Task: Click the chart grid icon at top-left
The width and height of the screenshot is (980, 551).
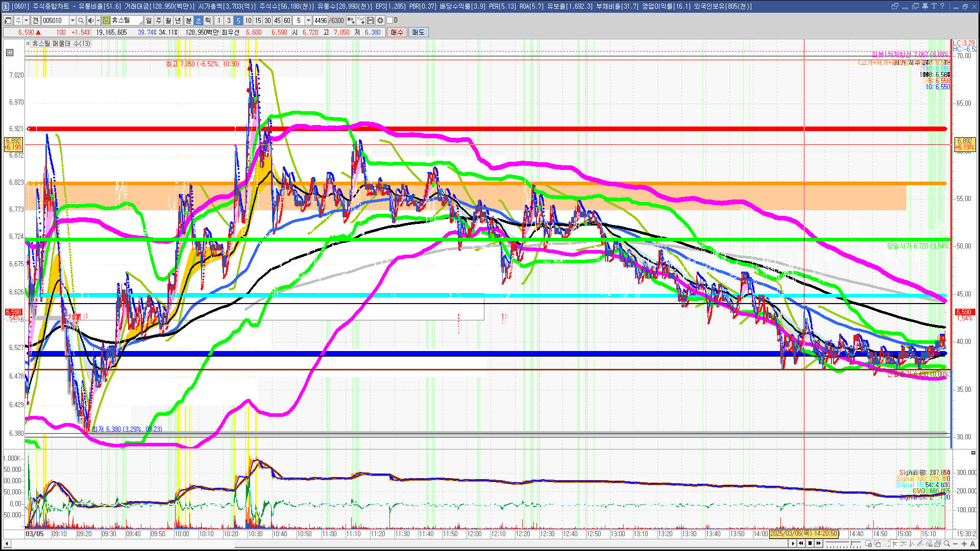Action: 10,53
